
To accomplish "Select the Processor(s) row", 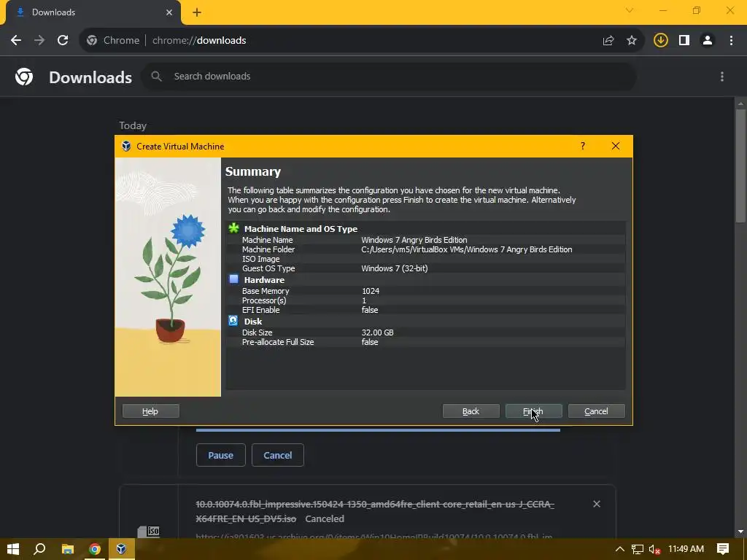I will 425,300.
